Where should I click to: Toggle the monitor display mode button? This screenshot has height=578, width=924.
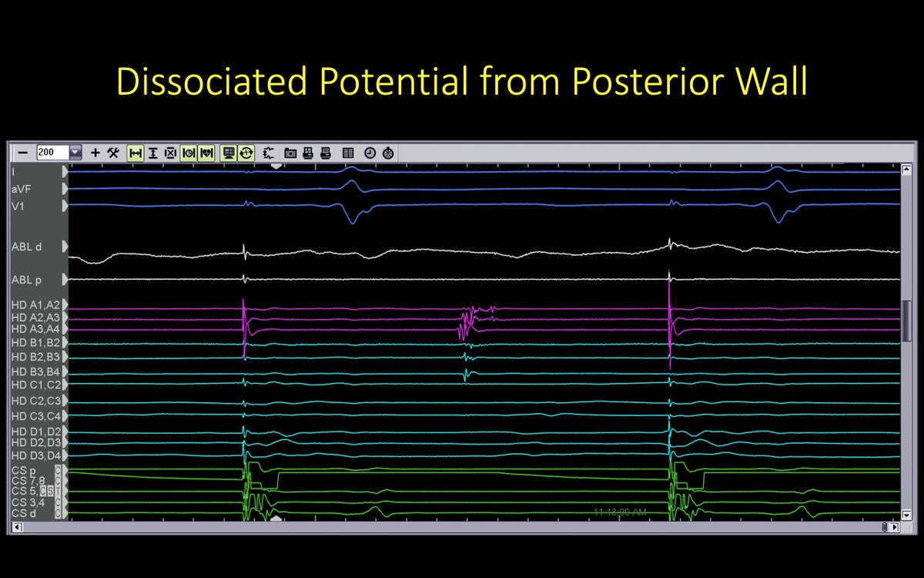229,153
